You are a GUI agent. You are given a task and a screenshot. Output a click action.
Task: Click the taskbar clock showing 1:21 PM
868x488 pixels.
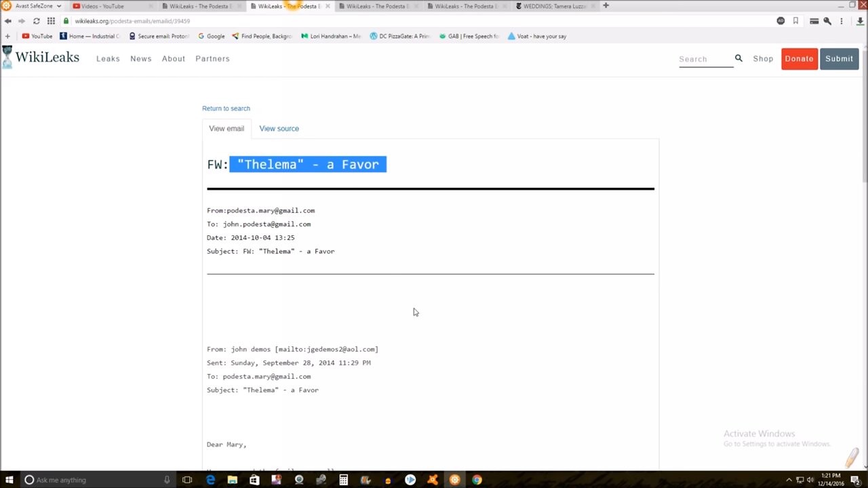point(832,480)
